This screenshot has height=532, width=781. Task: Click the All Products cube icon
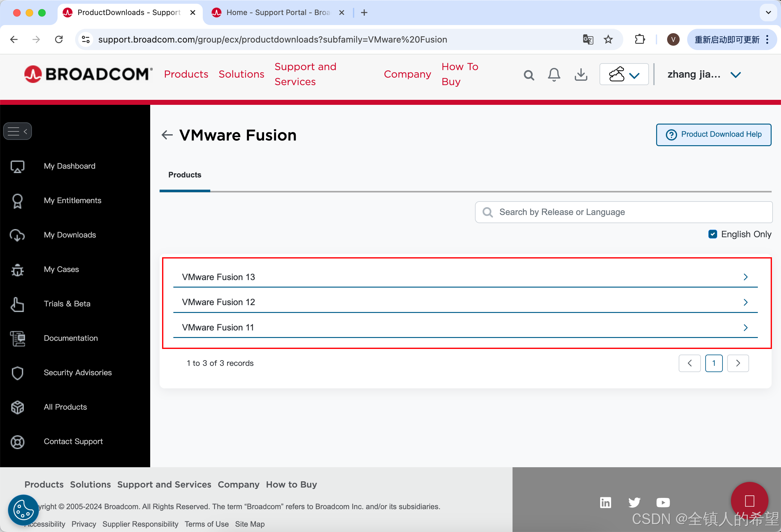tap(18, 407)
